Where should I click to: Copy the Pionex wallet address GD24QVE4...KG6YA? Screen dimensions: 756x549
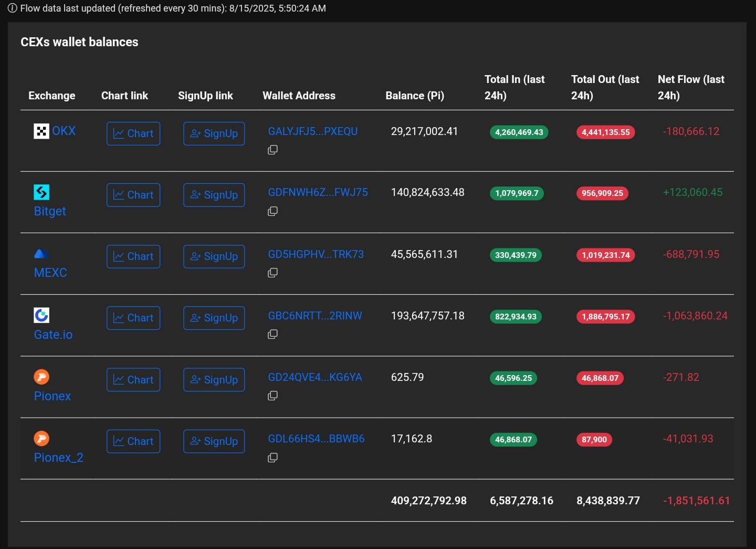pos(272,396)
